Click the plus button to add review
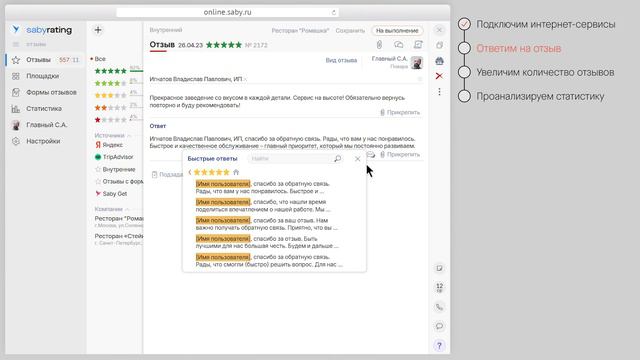Screen dimensions: 640x360 [x=98, y=30]
